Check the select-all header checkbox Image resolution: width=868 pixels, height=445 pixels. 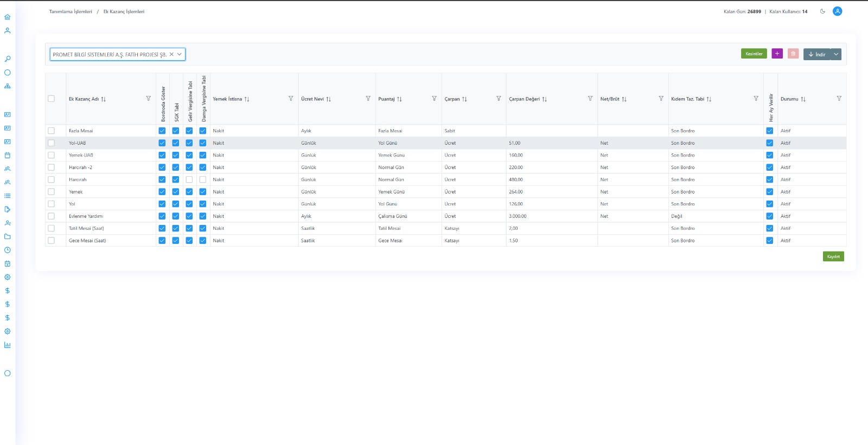click(51, 99)
